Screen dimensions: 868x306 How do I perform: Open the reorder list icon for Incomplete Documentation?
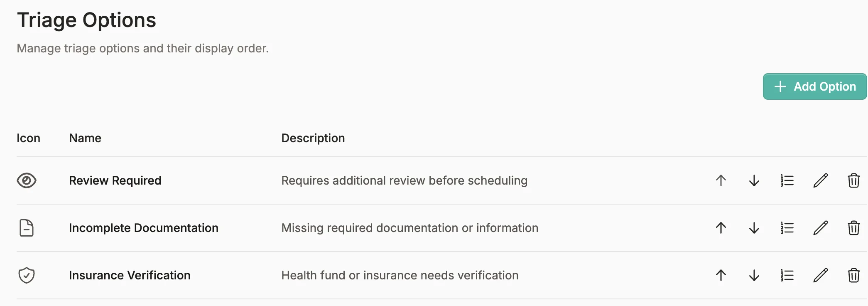(787, 228)
